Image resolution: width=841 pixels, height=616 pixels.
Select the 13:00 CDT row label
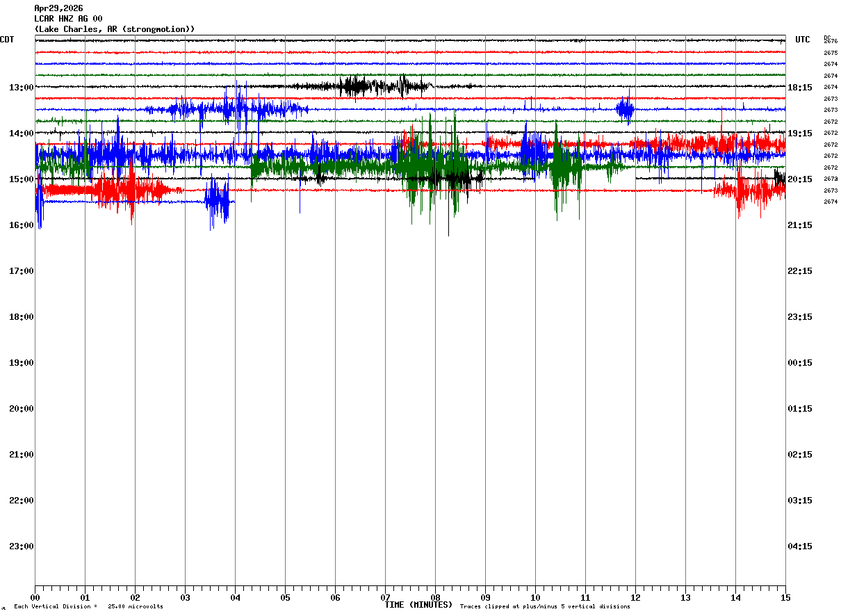[x=22, y=88]
